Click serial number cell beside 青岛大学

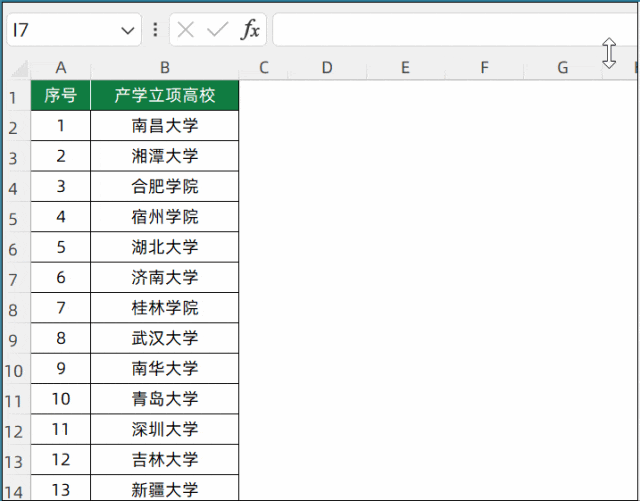point(61,399)
